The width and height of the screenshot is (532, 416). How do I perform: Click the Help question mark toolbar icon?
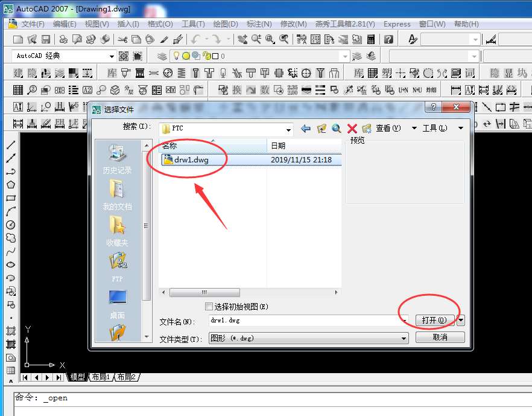pyautogui.click(x=388, y=39)
